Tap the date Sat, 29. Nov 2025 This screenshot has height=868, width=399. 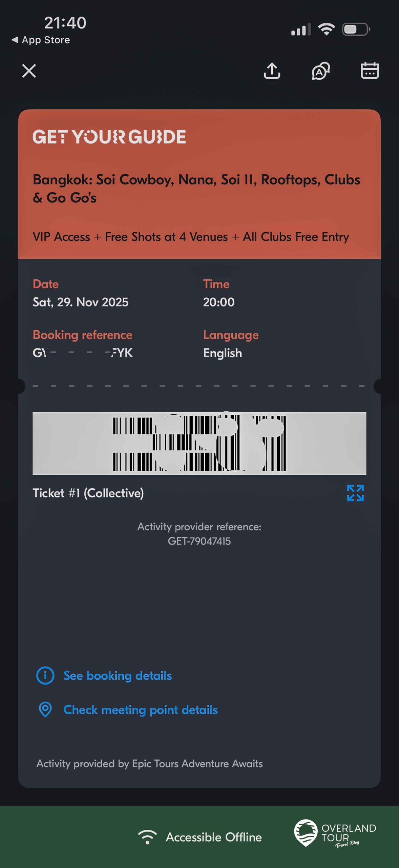[x=81, y=302]
